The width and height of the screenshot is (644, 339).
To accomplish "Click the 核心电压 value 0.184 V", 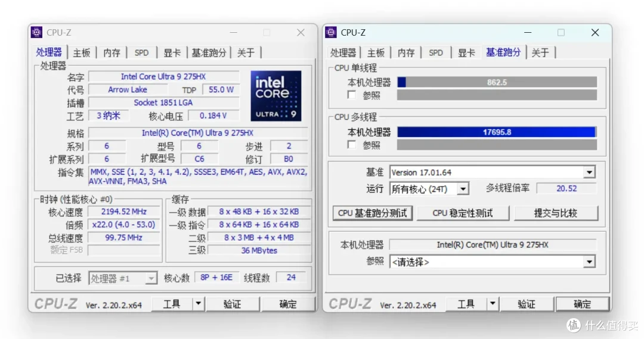I will pyautogui.click(x=213, y=116).
